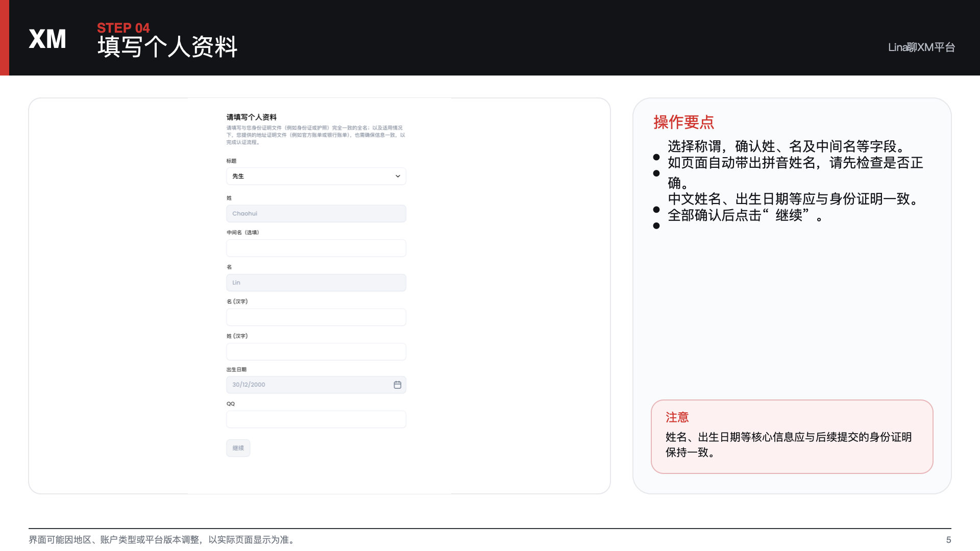Viewport: 980px width, 551px height.
Task: Click the 填写个人资料 slide title
Action: [167, 46]
